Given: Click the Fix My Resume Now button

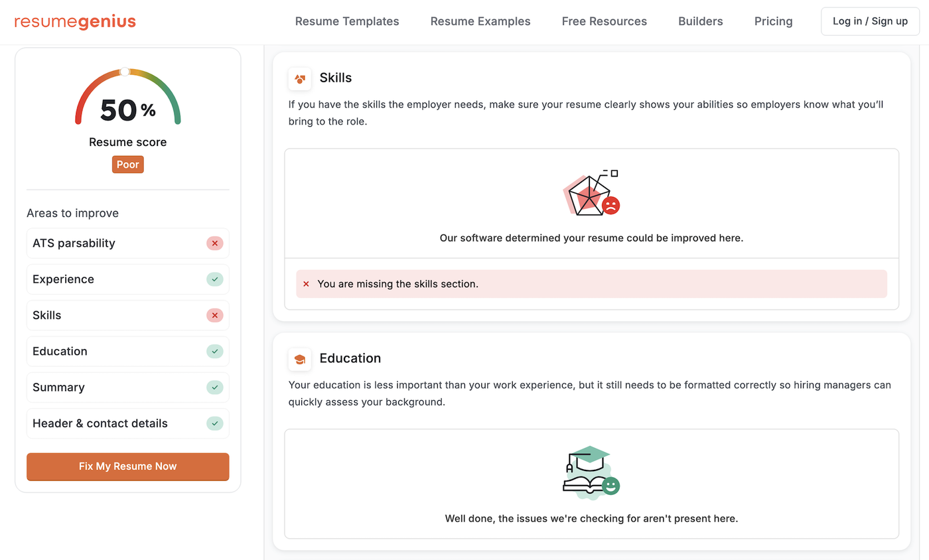Looking at the screenshot, I should [128, 466].
